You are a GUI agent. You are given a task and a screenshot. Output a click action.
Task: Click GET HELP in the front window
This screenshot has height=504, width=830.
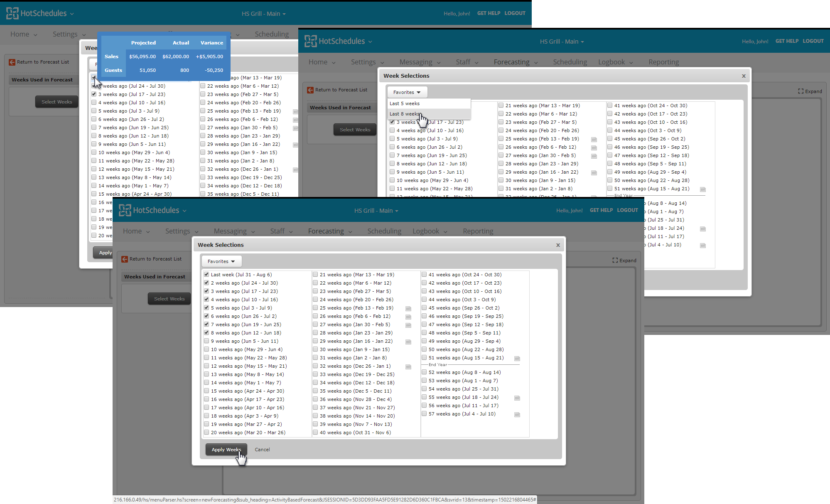click(601, 210)
